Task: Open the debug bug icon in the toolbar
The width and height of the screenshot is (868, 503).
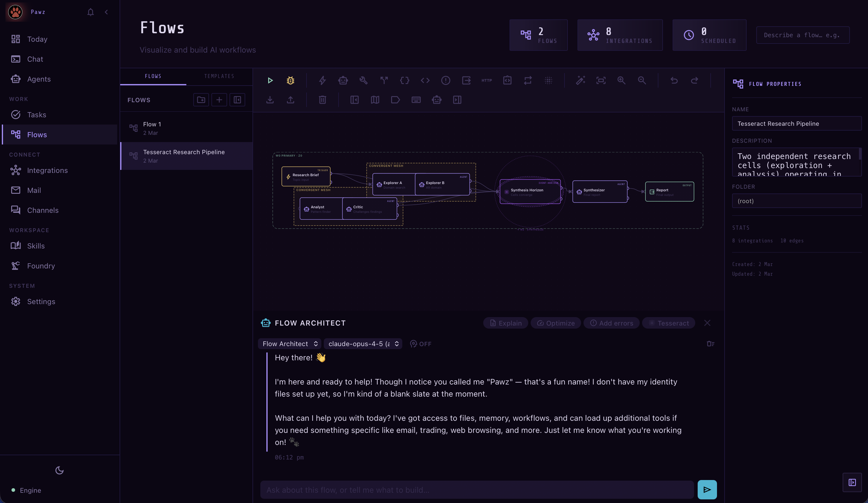Action: [290, 80]
